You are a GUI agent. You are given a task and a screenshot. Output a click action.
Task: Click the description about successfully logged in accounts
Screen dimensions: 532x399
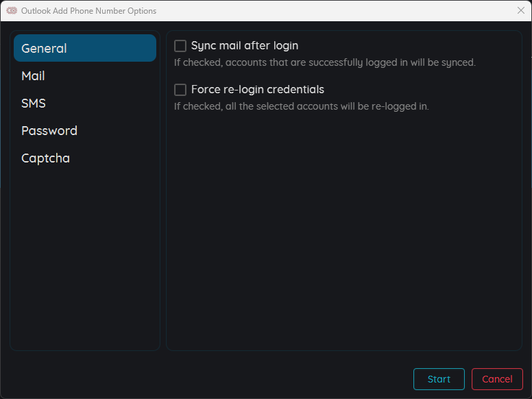(x=325, y=62)
